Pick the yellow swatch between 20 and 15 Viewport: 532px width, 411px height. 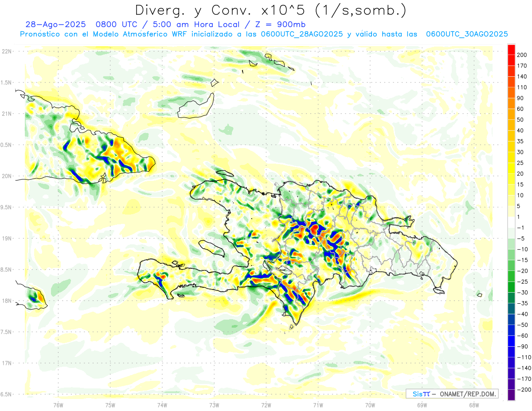tap(511, 179)
